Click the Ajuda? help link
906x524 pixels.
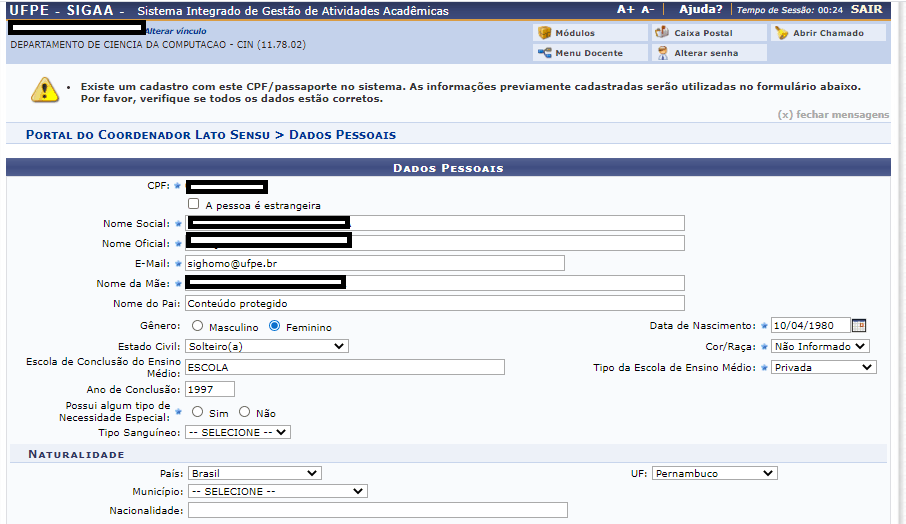click(x=700, y=10)
